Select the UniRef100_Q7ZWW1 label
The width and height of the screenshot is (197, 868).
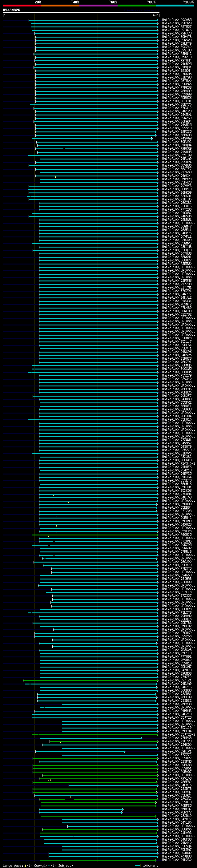pos(177,440)
